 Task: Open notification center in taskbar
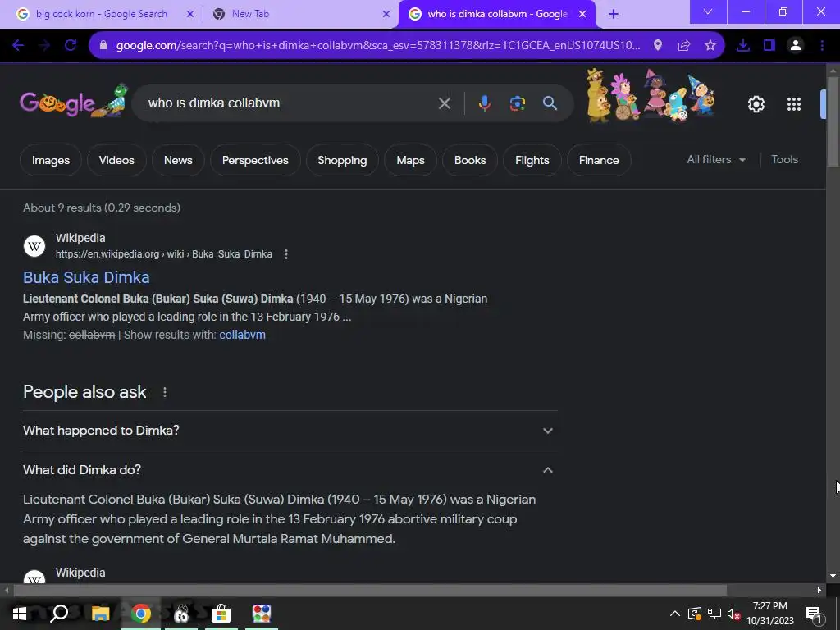point(814,614)
